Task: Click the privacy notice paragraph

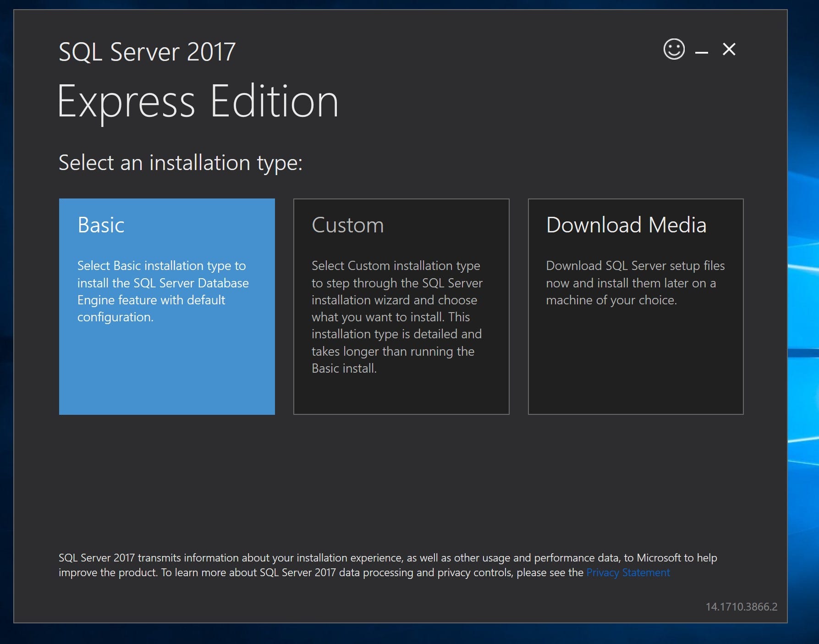Action: (x=387, y=565)
